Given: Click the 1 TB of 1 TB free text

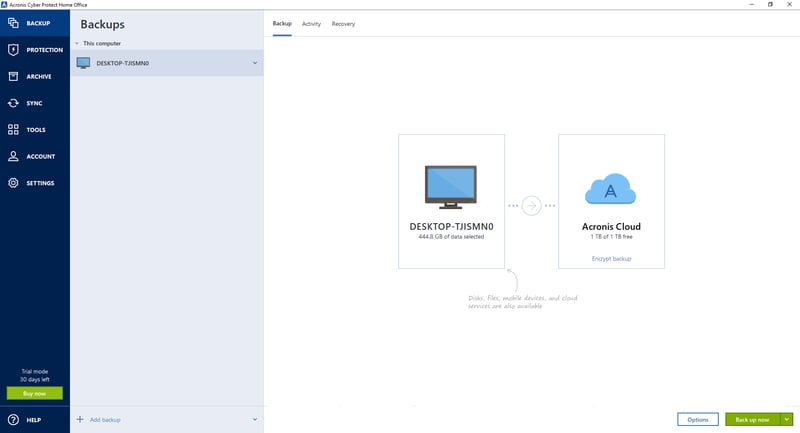Looking at the screenshot, I should coord(611,237).
